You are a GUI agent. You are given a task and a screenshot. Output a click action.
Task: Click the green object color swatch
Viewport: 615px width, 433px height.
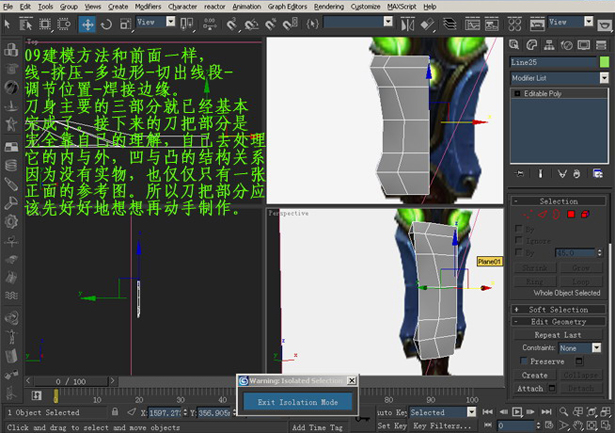point(604,62)
